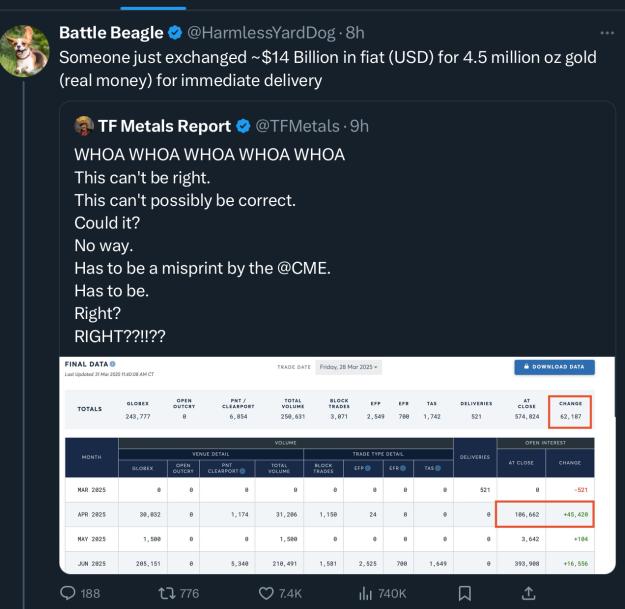The image size is (625, 609).
Task: Click the Download Data button
Action: (554, 367)
